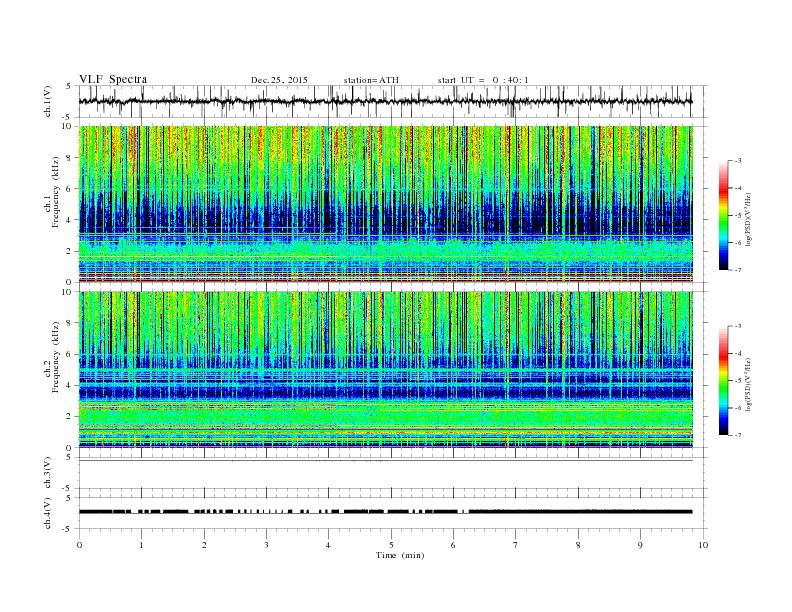Image resolution: width=792 pixels, height=612 pixels.
Task: Click inside the ch.2 spectrogram panel
Action: [385, 369]
